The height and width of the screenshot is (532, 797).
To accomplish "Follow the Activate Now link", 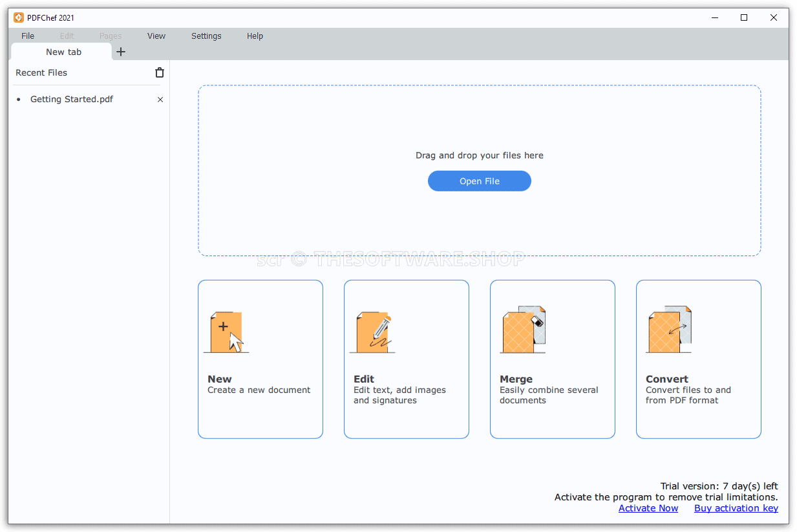I will (648, 508).
